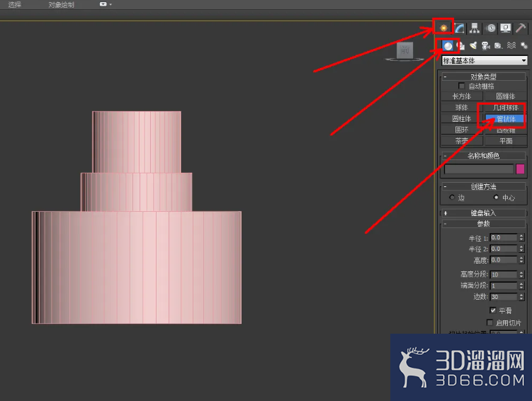
Task: Click the 端面分段 value field
Action: point(504,286)
